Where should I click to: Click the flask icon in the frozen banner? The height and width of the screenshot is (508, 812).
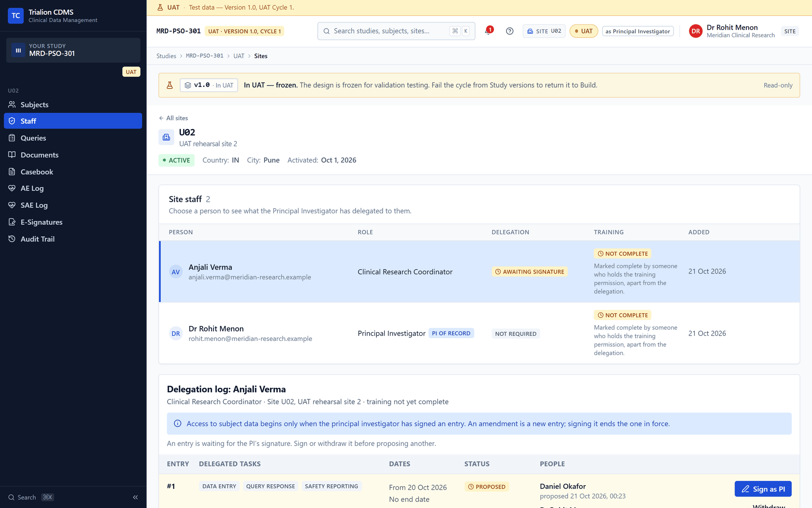170,85
